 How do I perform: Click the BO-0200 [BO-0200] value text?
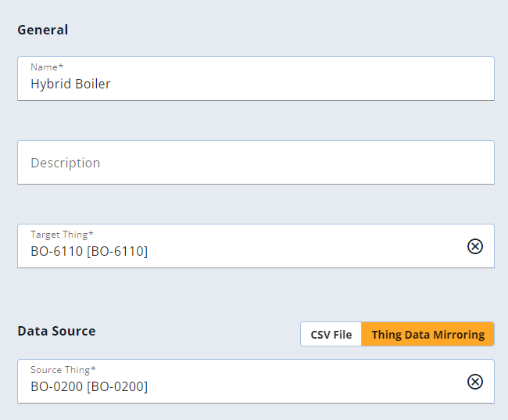click(89, 386)
